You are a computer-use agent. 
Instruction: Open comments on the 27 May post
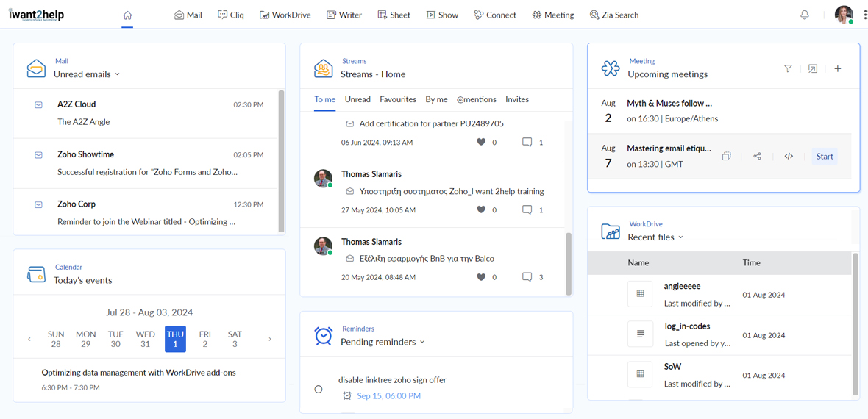[x=527, y=209]
